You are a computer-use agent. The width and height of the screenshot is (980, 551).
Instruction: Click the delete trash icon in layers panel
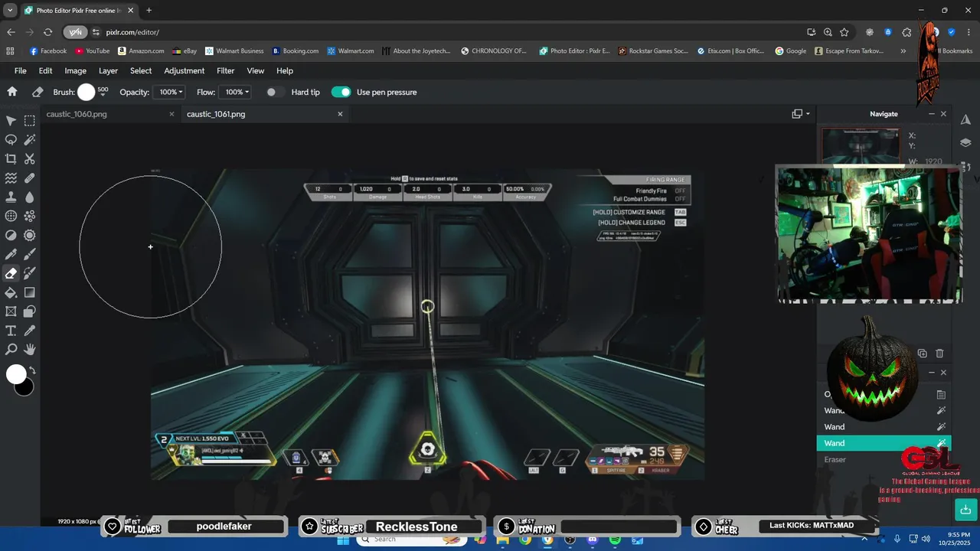pos(939,354)
